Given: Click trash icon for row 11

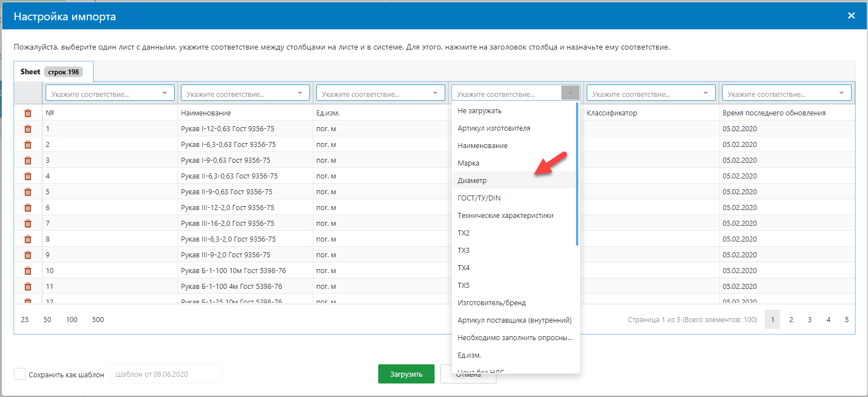Looking at the screenshot, I should click(x=28, y=287).
